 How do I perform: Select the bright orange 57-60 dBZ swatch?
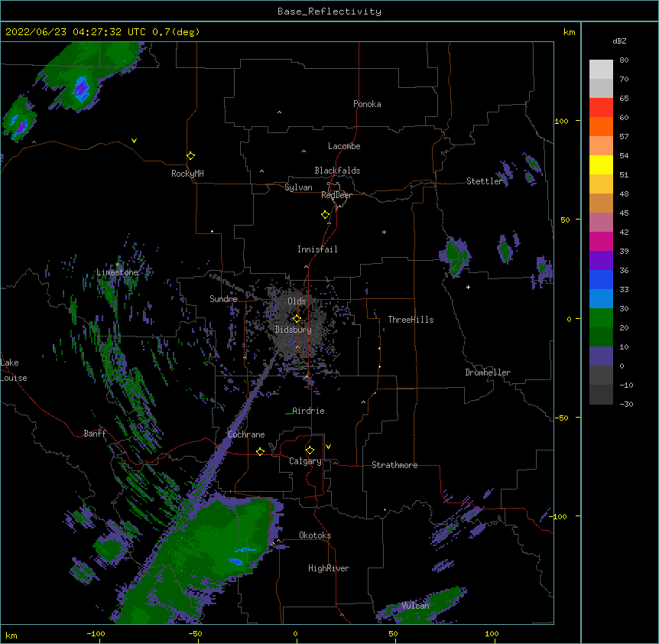pyautogui.click(x=601, y=126)
